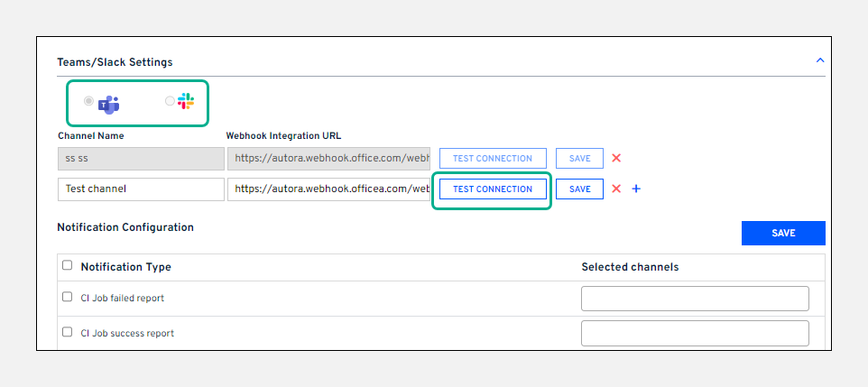Test connection for the ss ss channel
Viewport: 868px width, 387px height.
493,159
